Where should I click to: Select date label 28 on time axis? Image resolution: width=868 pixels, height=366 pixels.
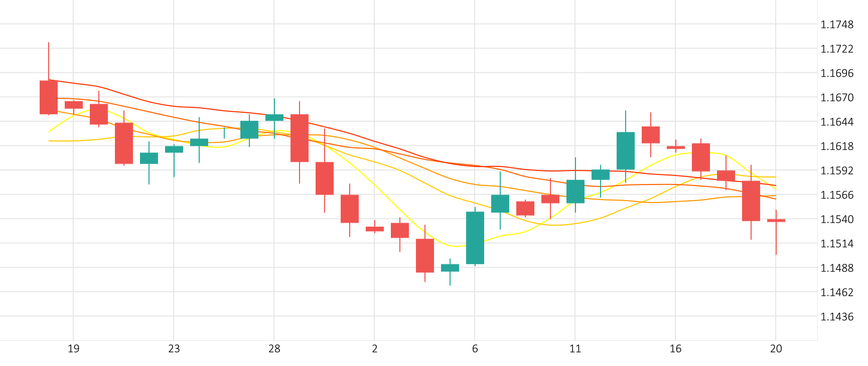point(274,349)
